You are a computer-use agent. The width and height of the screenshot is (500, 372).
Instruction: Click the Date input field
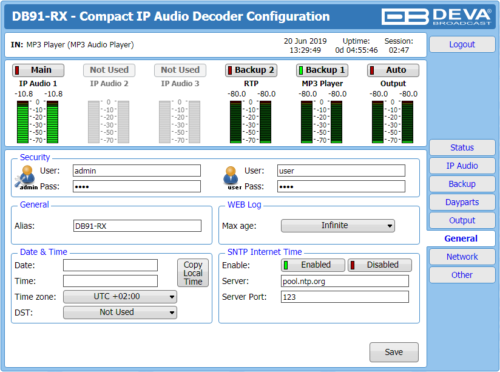[x=110, y=265]
